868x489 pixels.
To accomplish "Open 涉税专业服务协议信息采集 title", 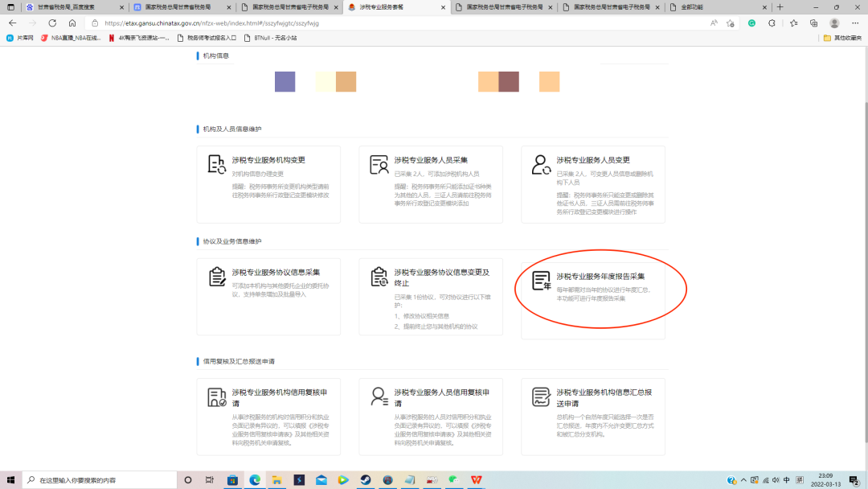I will pos(276,273).
